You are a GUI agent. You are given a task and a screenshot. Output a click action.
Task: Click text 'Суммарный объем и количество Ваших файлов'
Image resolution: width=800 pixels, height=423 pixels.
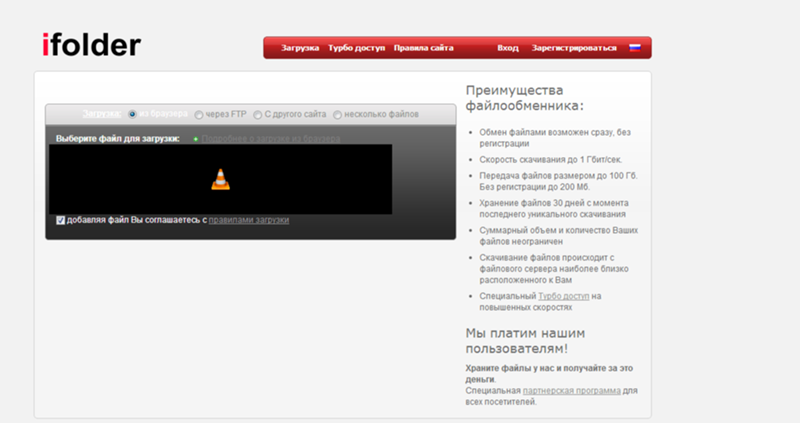coord(558,236)
